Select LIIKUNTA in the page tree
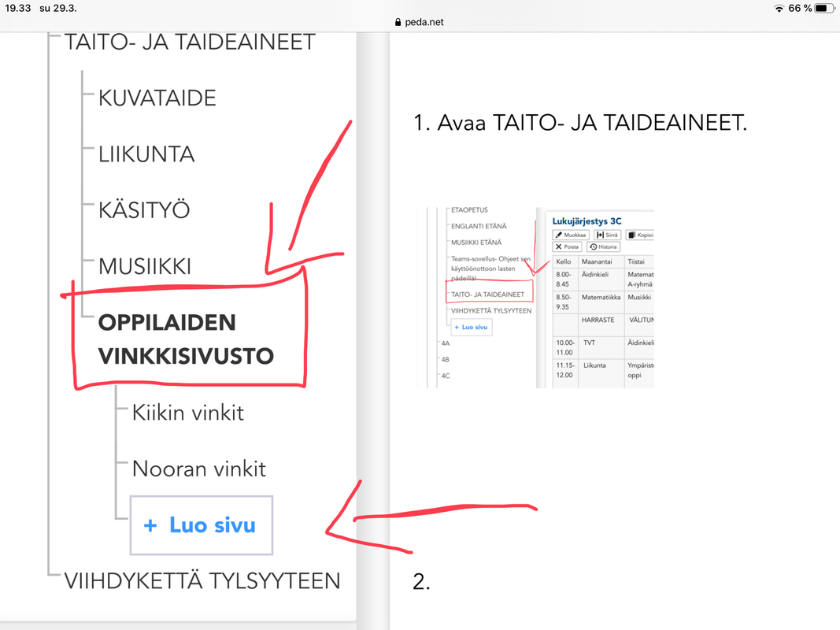 (146, 154)
